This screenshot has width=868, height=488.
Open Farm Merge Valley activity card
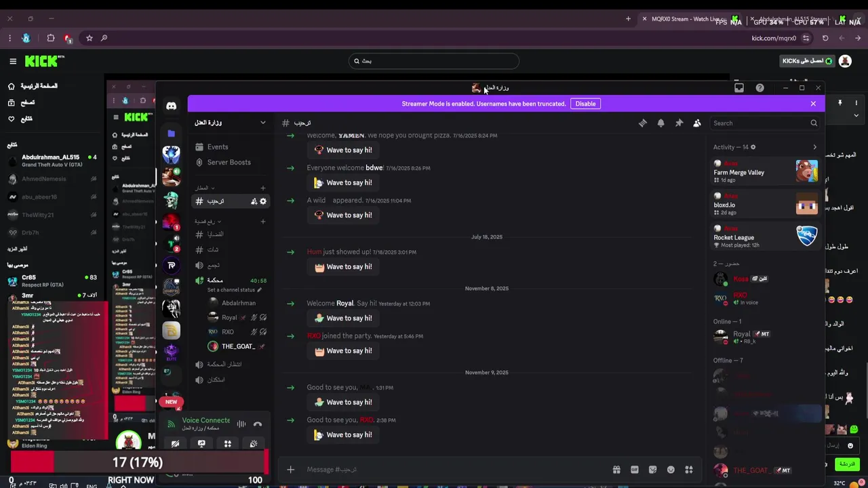[x=766, y=172]
